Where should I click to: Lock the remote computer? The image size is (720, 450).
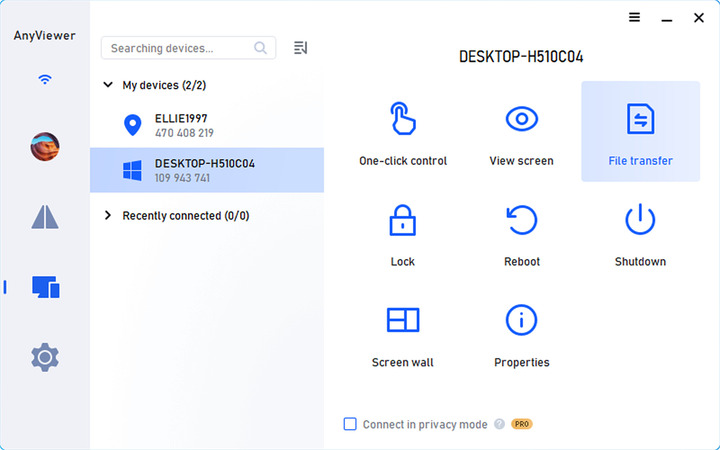(x=402, y=221)
